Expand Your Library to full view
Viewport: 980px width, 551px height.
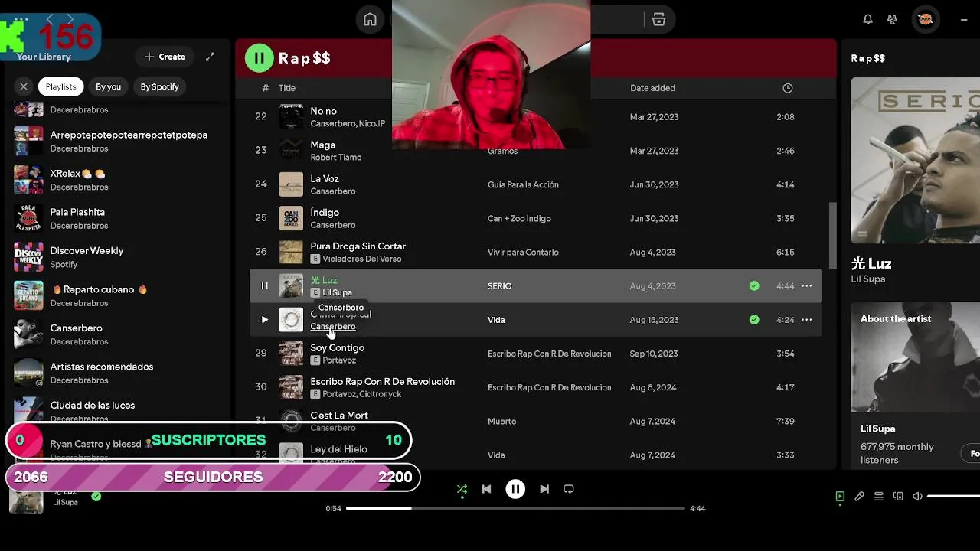point(210,57)
